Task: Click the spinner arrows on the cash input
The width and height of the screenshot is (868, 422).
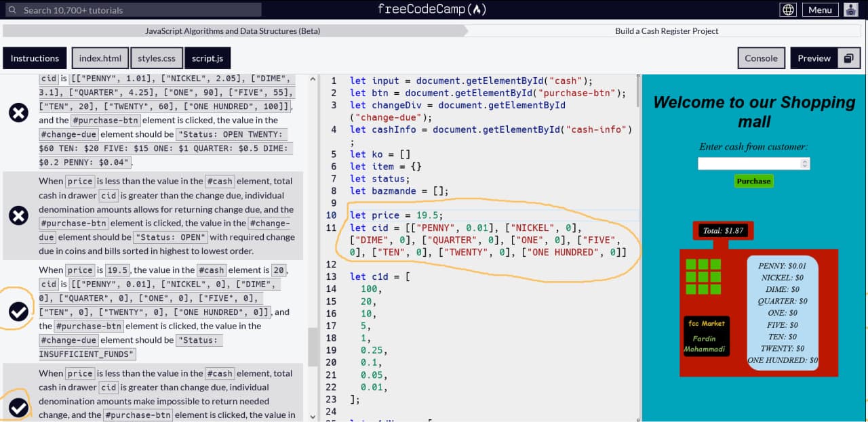Action: [805, 163]
